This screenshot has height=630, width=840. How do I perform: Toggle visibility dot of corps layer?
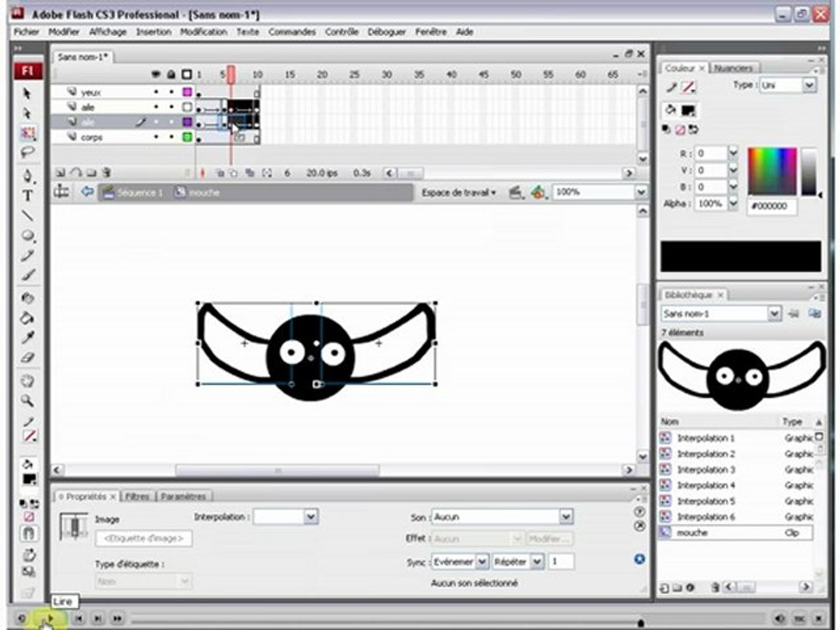156,137
